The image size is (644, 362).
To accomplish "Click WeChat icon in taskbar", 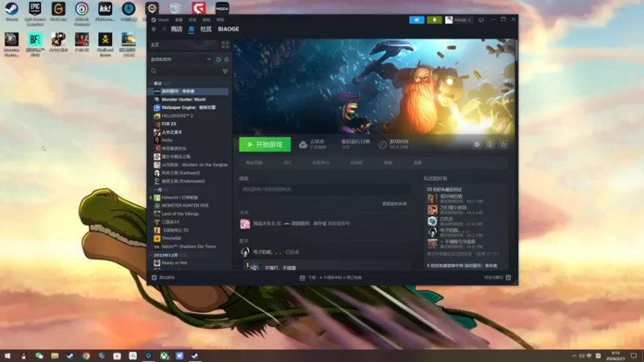I will point(39,356).
